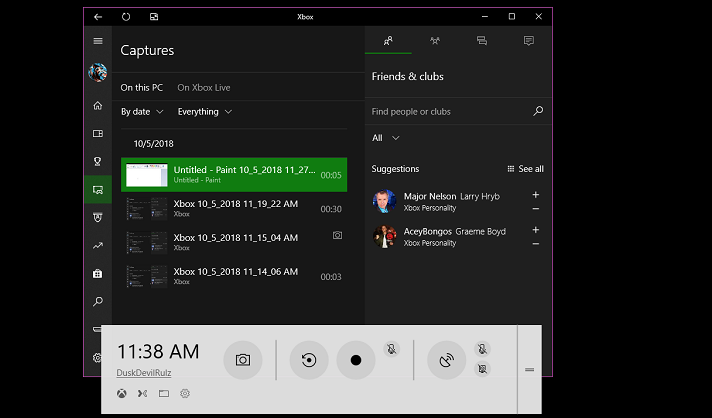Open Game bar settings gear icon
The height and width of the screenshot is (418, 712).
point(185,393)
